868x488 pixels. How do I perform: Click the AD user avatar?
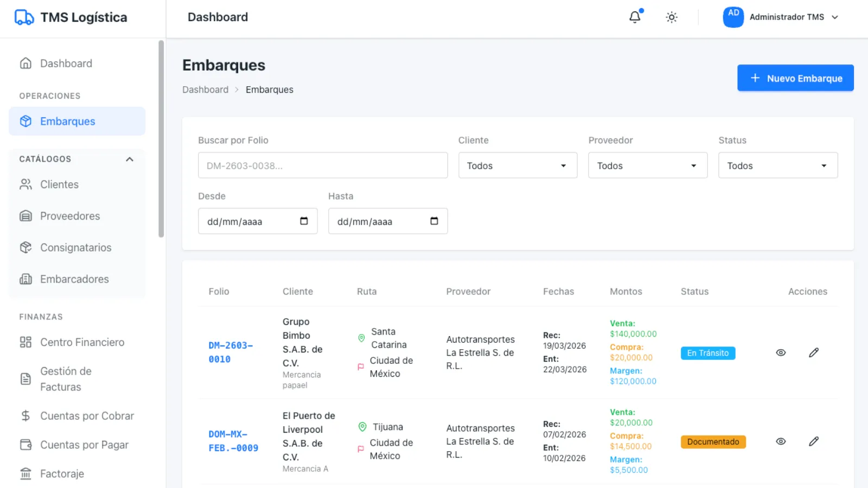(x=733, y=17)
